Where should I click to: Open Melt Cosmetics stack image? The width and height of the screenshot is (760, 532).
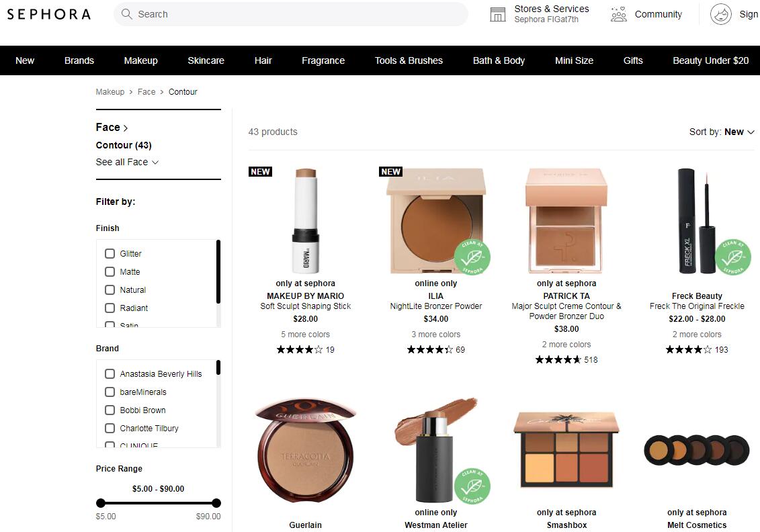tap(697, 450)
